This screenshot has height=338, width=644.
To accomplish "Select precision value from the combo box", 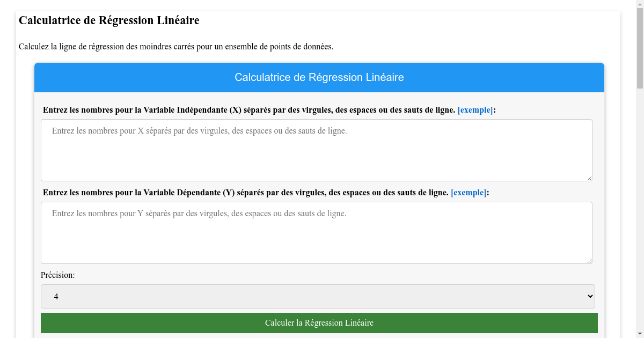I will (x=318, y=296).
